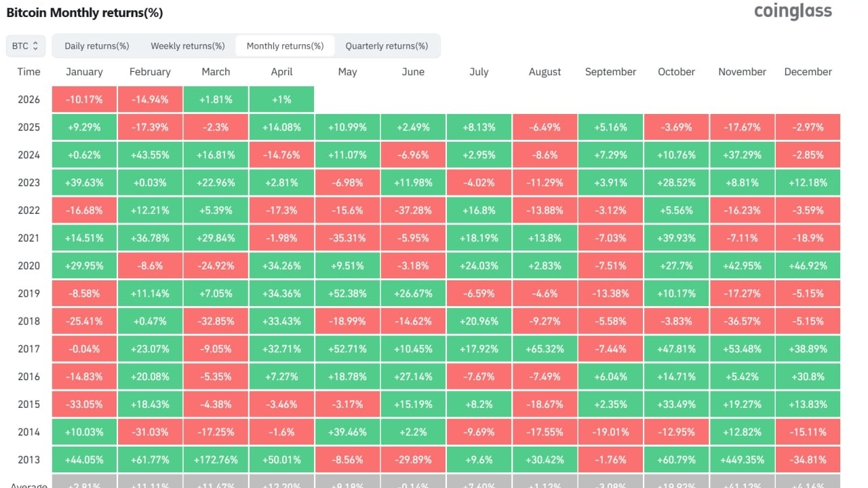Open the BTC coin selector dropdown

(x=26, y=46)
